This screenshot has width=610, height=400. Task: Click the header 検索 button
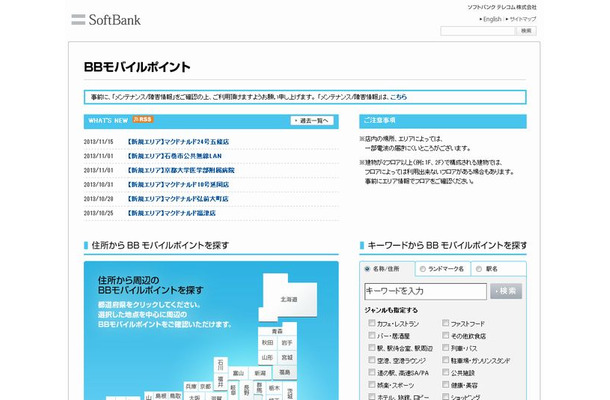pyautogui.click(x=526, y=31)
